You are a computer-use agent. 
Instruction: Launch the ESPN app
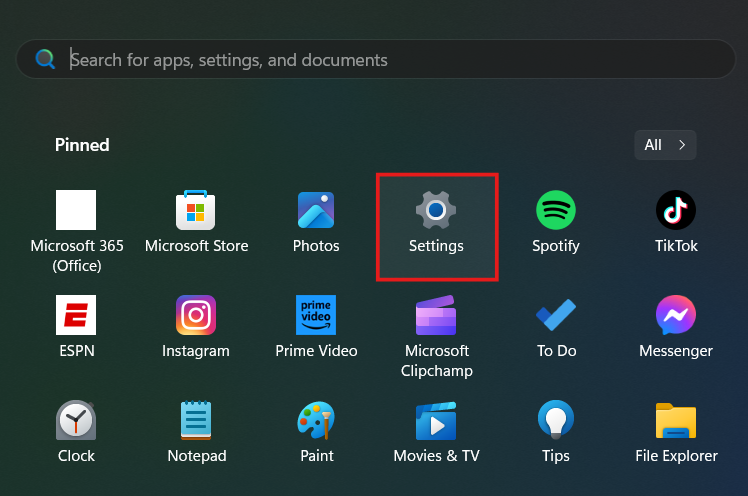(x=76, y=316)
